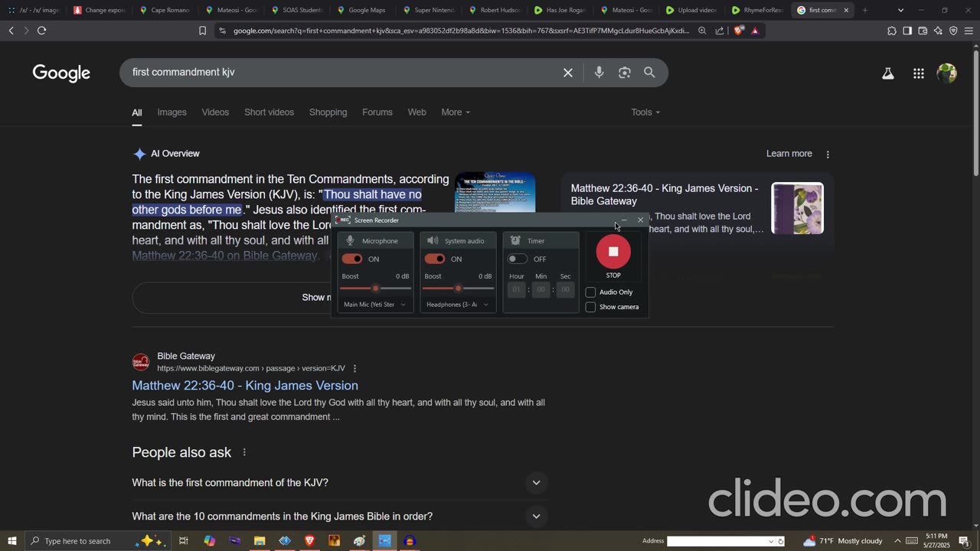This screenshot has height=551, width=980.
Task: Clear the Google search box
Action: [x=568, y=73]
